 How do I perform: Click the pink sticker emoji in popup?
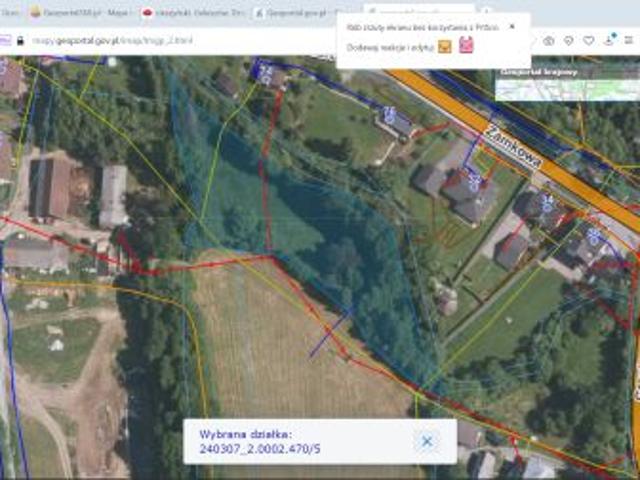click(x=466, y=46)
